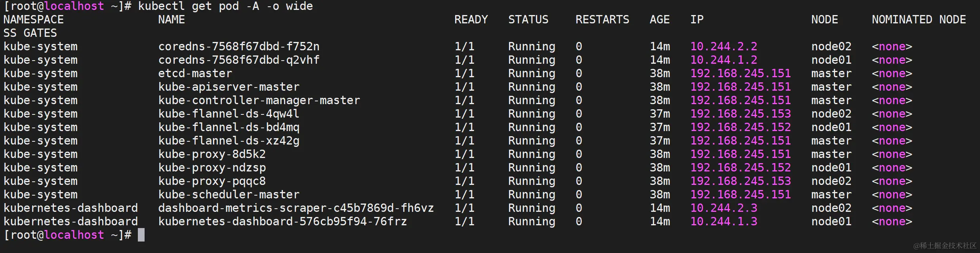The width and height of the screenshot is (980, 253).
Task: Click node02 in the coredns-f752n row
Action: (831, 46)
